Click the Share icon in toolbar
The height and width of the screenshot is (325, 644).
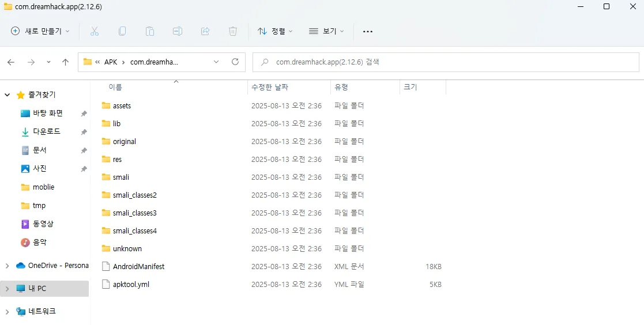pyautogui.click(x=205, y=31)
